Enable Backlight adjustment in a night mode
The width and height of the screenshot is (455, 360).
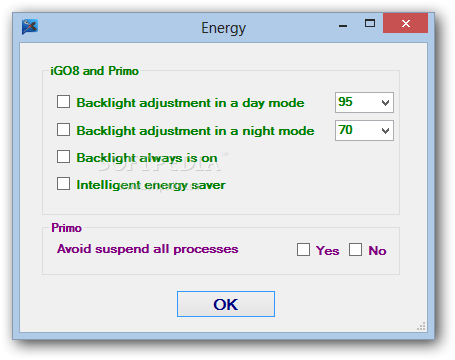[x=63, y=130]
